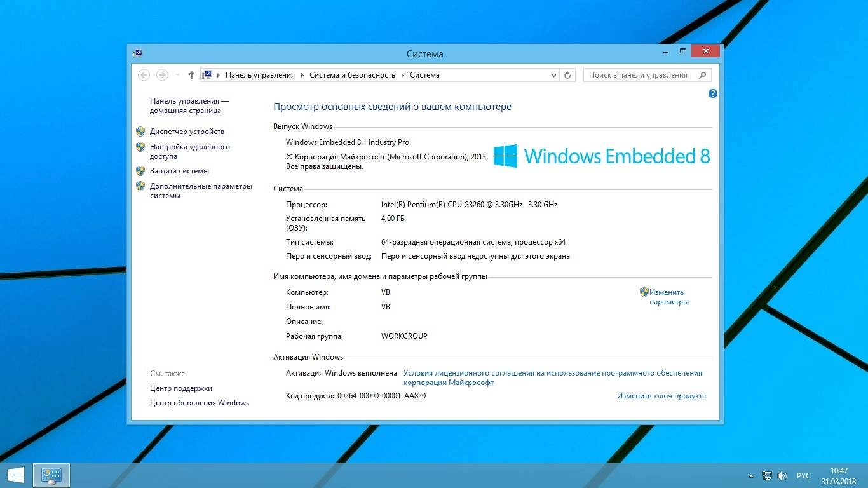Close the Система window
Screen dimensions: 868x488
point(705,51)
